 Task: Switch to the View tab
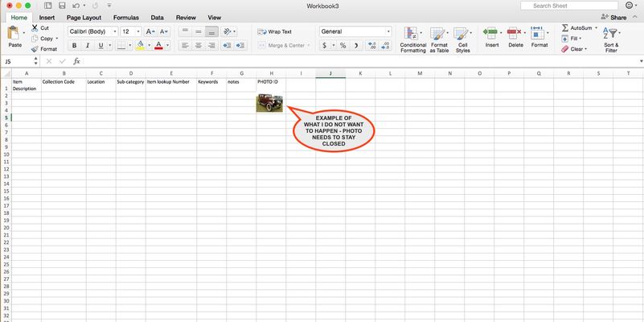coord(215,18)
